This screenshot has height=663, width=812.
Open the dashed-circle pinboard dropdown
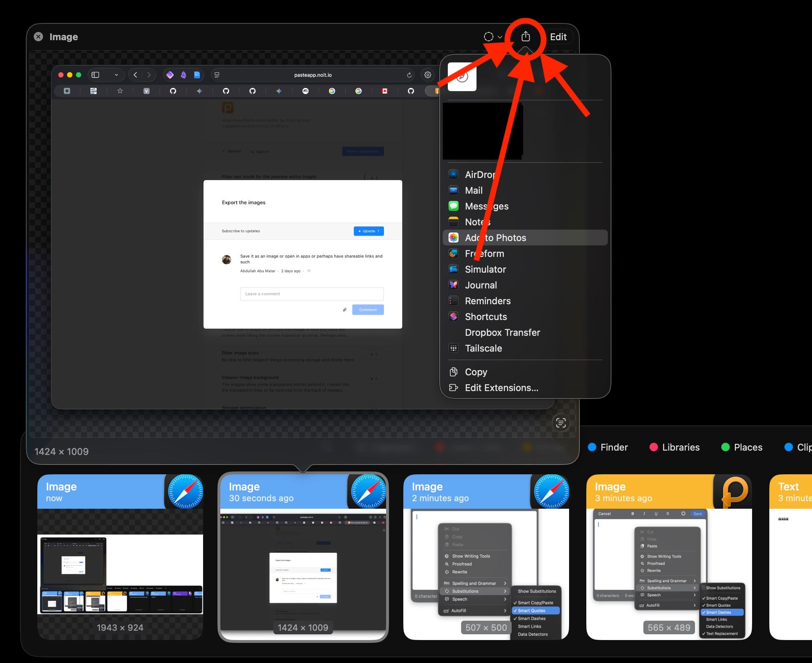pyautogui.click(x=493, y=37)
